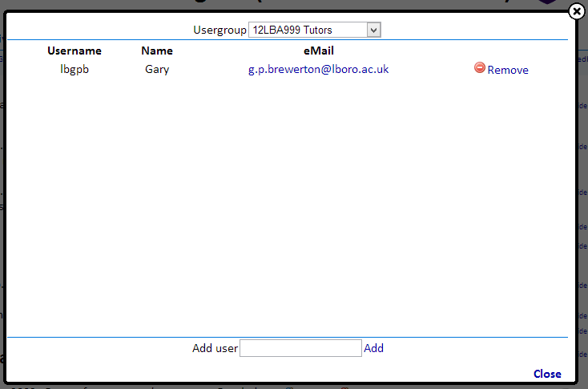The height and width of the screenshot is (389, 588).
Task: Open the Usergroup dropdown list
Action: 315,30
